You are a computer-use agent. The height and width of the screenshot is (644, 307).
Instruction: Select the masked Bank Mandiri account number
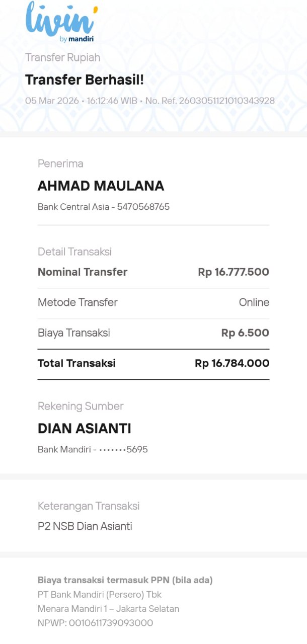(123, 449)
